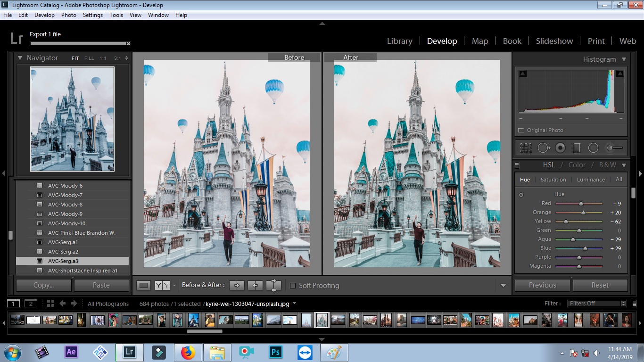The height and width of the screenshot is (362, 644).
Task: Set Navigator zoom to 3:1
Action: pyautogui.click(x=117, y=58)
